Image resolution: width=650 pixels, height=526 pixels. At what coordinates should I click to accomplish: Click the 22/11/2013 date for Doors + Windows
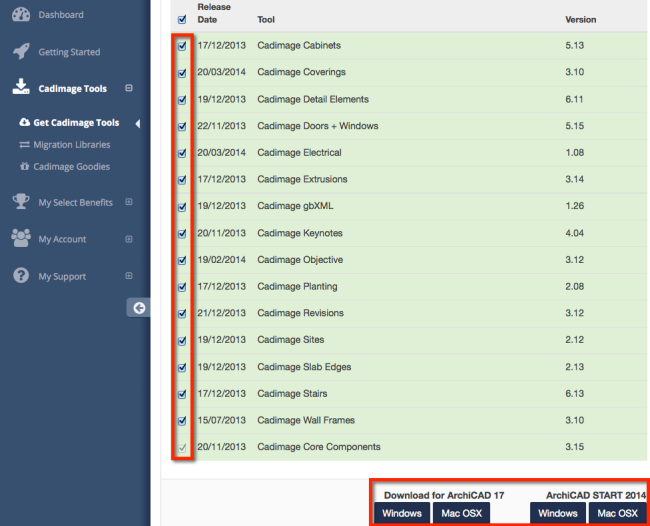coord(221,126)
